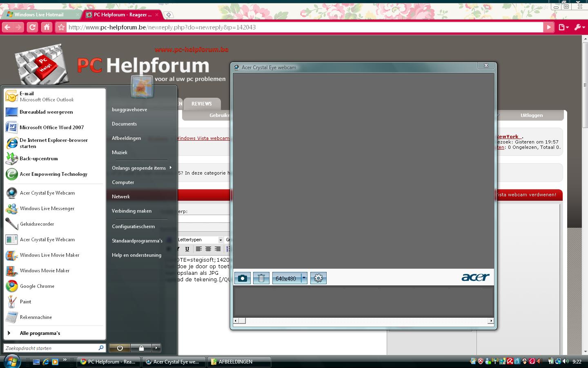The width and height of the screenshot is (588, 368).
Task: Open Afbeeldingen in Start menu
Action: 127,138
